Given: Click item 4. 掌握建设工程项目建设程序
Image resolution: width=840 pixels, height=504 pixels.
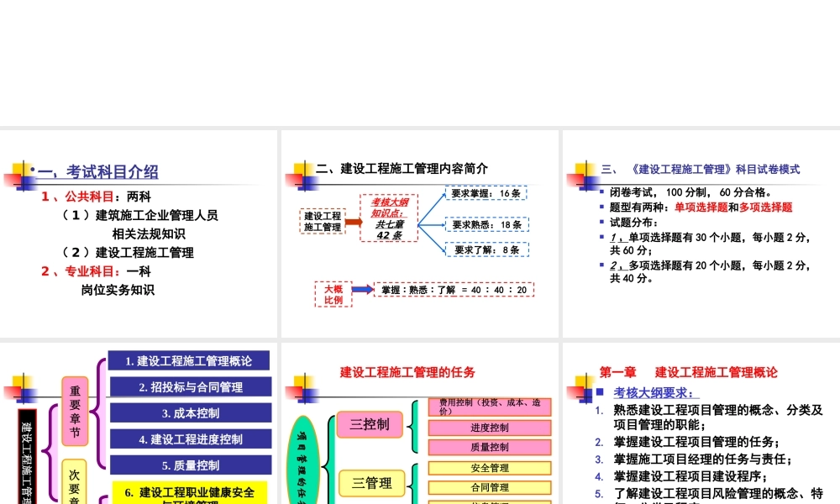Looking at the screenshot, I should pos(681,476).
